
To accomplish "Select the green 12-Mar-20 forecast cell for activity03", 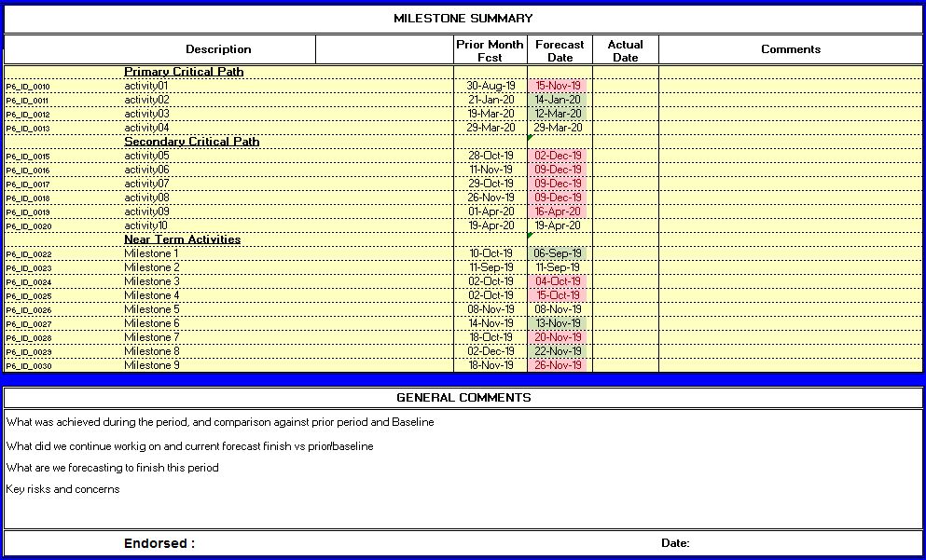I will 558,113.
